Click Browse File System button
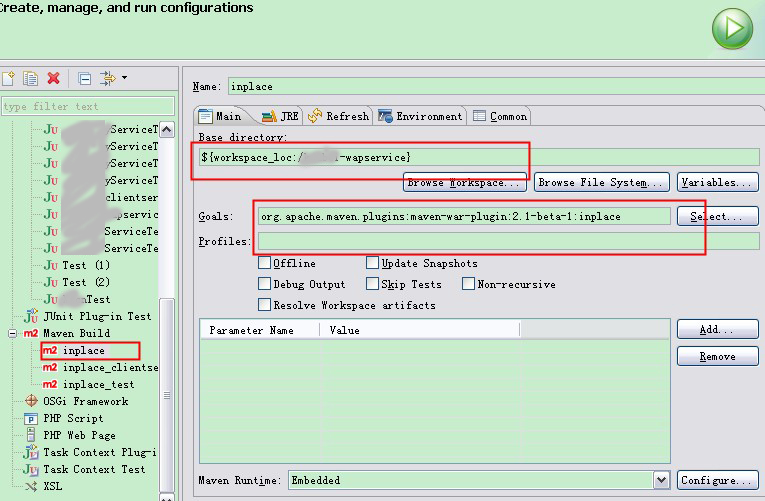This screenshot has height=501, width=765. 602,182
